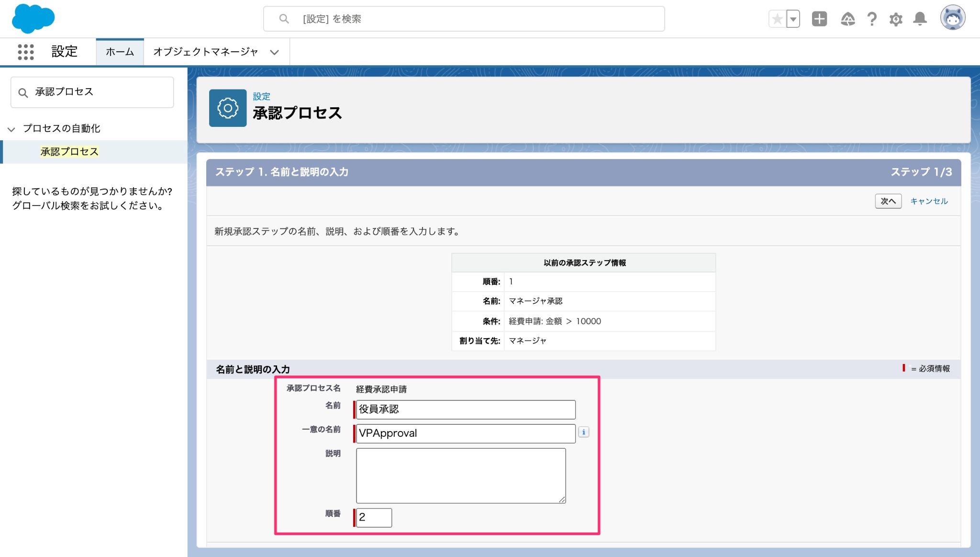980x557 pixels.
Task: Open the Trailhead guidance icon
Action: [x=847, y=19]
